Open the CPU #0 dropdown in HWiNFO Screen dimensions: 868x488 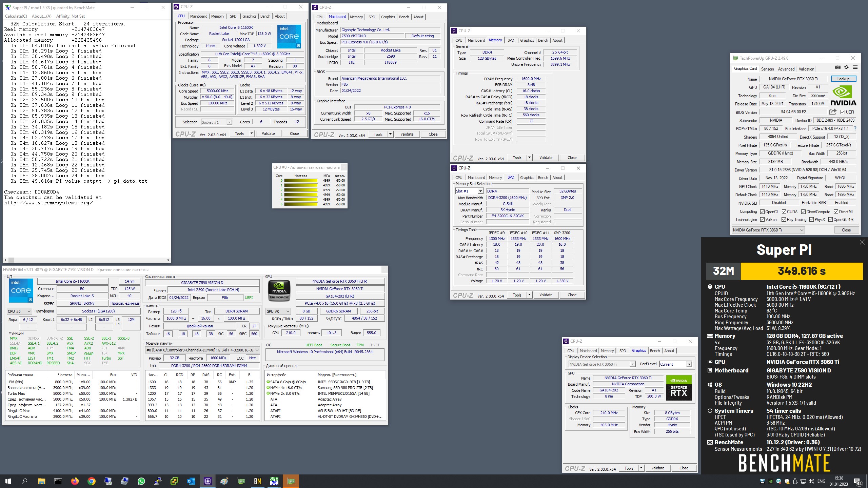coord(19,311)
